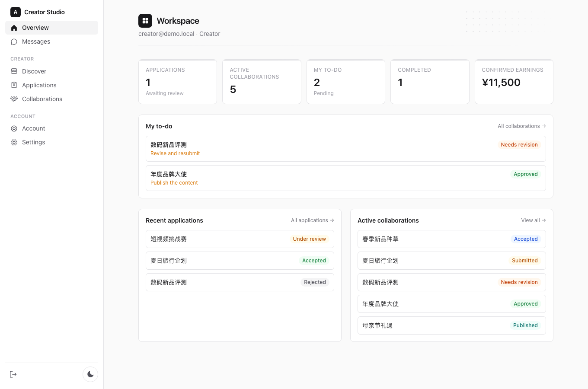Click the Account user circle icon
The height and width of the screenshot is (389, 588).
click(14, 128)
